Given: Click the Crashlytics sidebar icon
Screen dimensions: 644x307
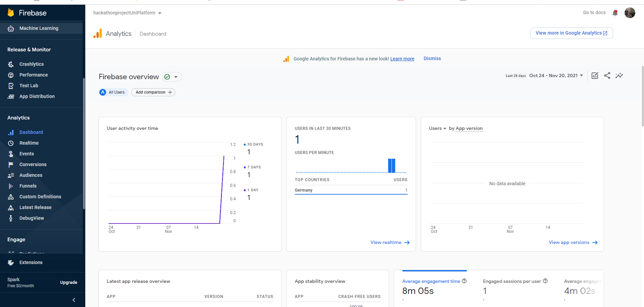Looking at the screenshot, I should pyautogui.click(x=11, y=64).
